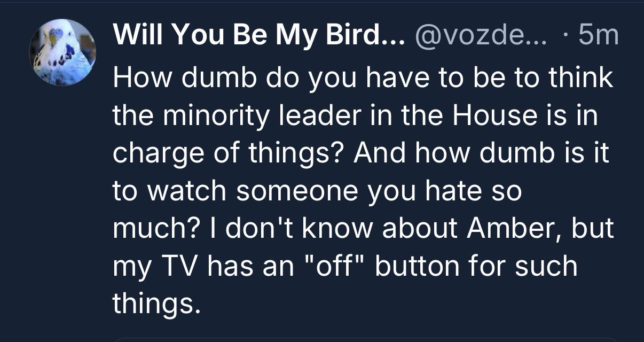Open the tweet via its 5m timestamp

(x=598, y=36)
